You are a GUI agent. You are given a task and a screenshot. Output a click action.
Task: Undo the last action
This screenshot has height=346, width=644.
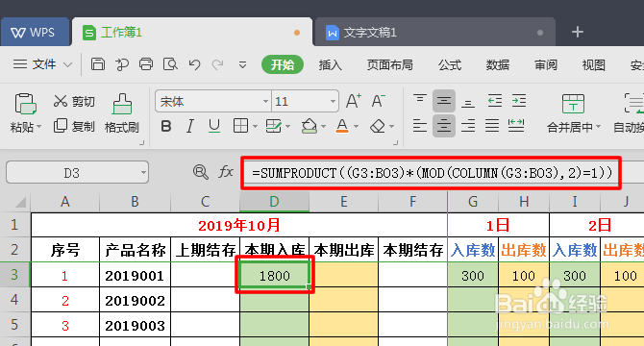pos(194,64)
